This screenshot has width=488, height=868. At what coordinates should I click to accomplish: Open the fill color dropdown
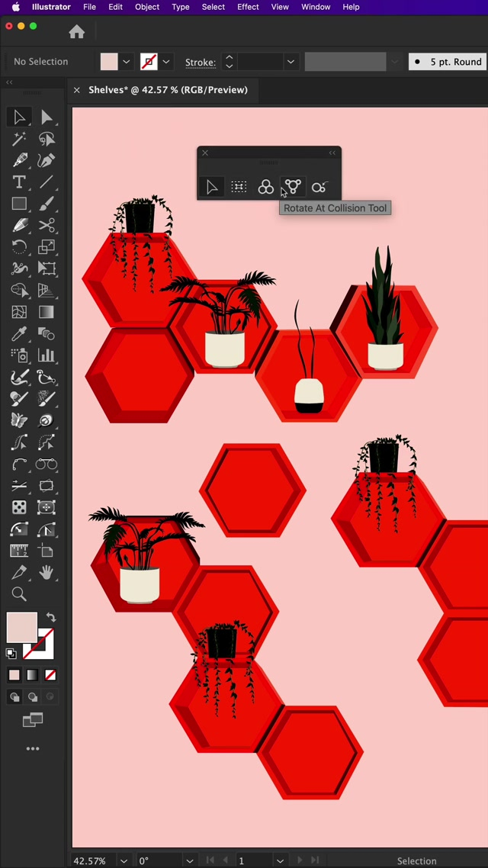coord(127,62)
